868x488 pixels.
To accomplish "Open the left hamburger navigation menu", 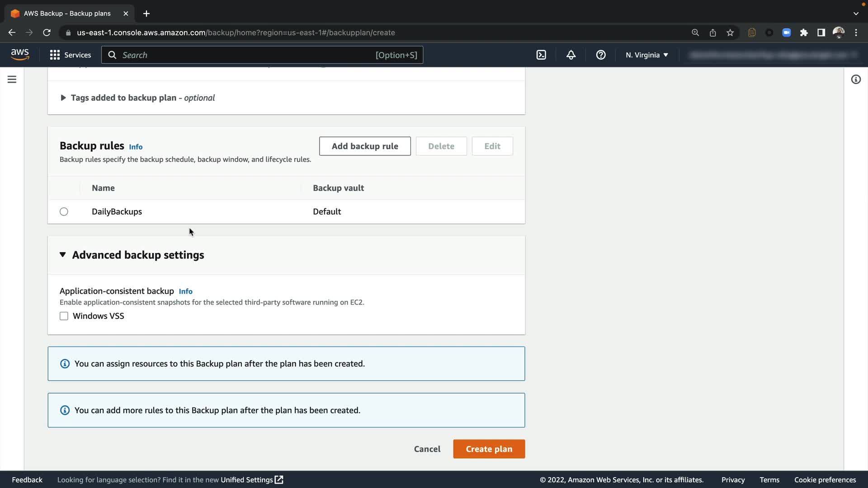I will click(x=12, y=80).
